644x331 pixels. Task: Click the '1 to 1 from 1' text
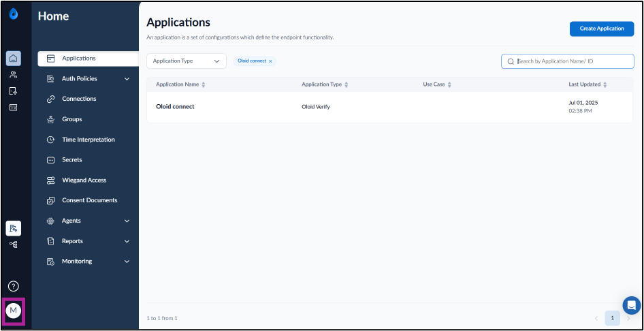162,318
